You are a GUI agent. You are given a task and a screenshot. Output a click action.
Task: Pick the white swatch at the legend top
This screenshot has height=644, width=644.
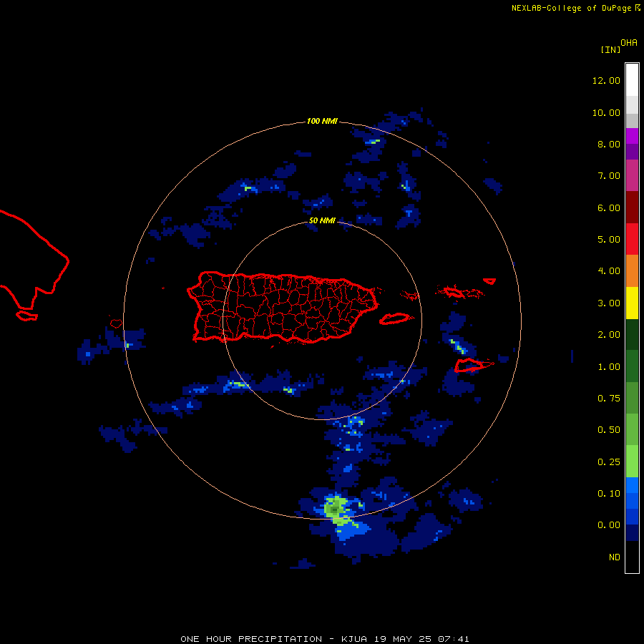[632, 79]
